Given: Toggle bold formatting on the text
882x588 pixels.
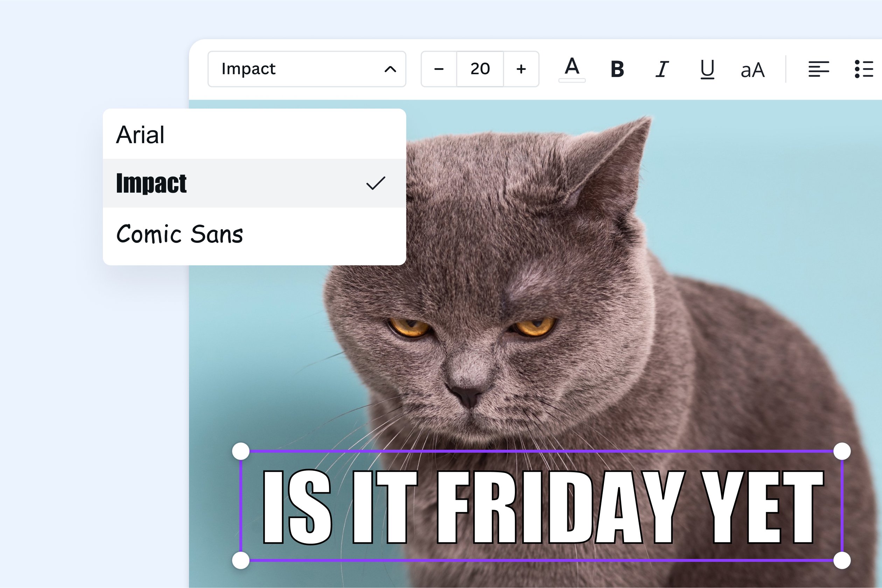Looking at the screenshot, I should tap(617, 69).
